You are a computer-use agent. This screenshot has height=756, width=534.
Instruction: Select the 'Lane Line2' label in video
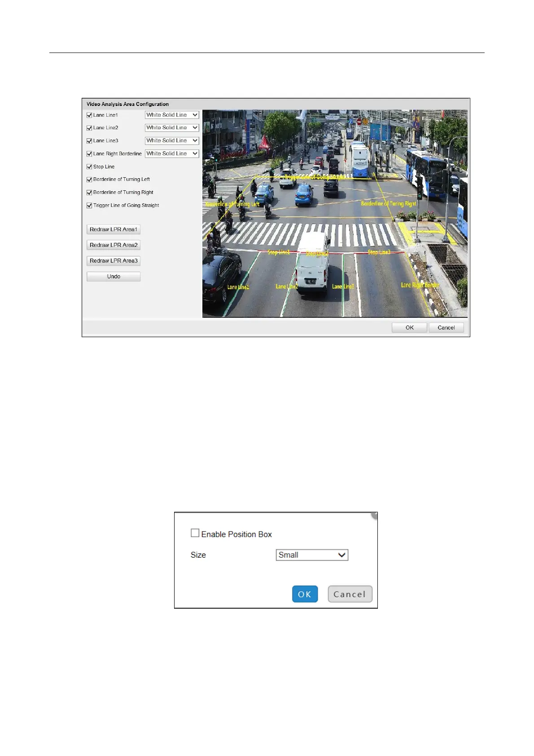[287, 286]
